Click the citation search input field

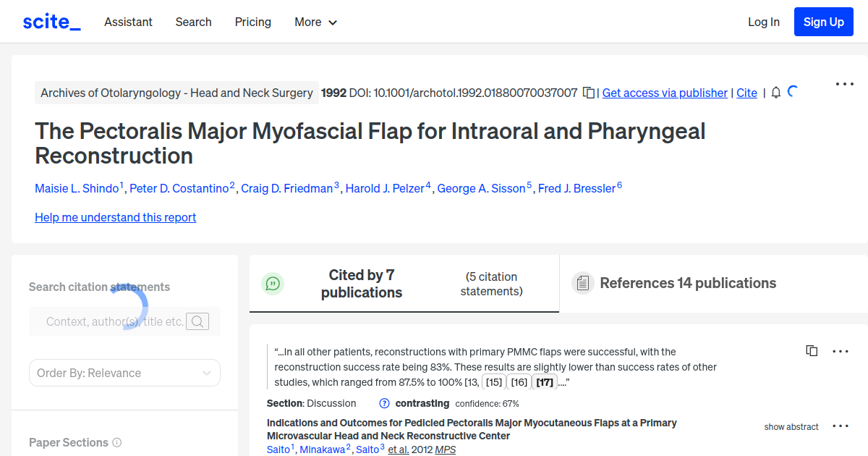point(109,321)
